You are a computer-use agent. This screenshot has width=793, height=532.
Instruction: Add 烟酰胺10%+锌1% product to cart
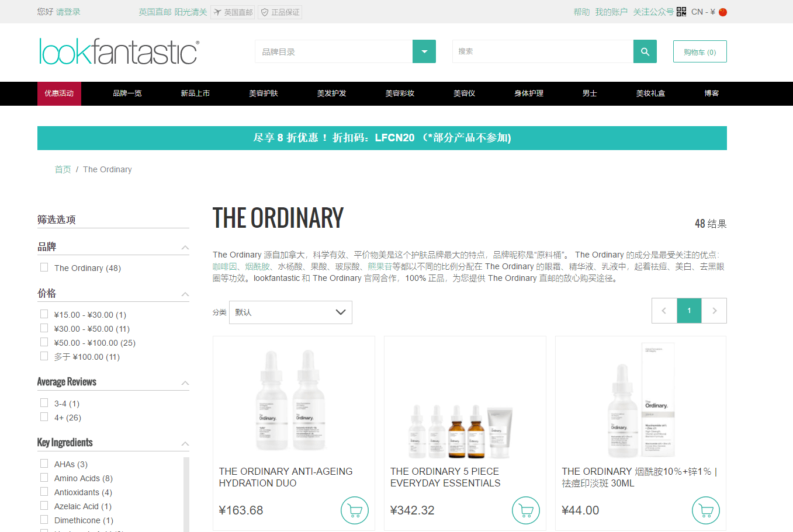[x=706, y=510]
